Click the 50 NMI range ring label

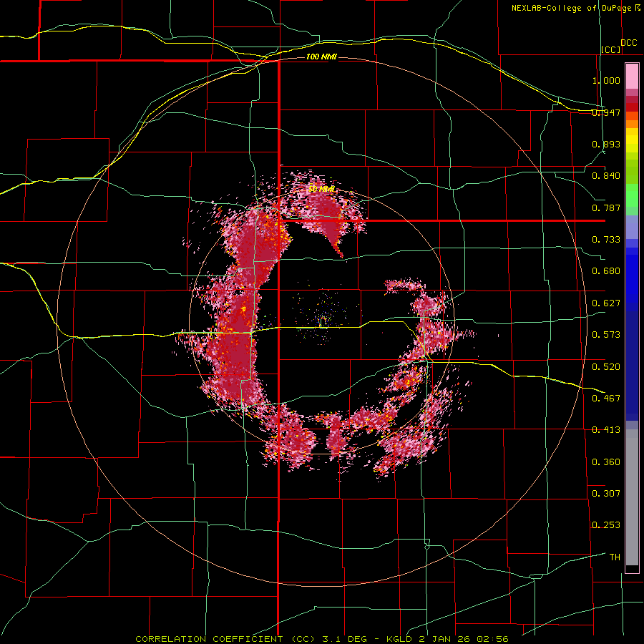321,189
